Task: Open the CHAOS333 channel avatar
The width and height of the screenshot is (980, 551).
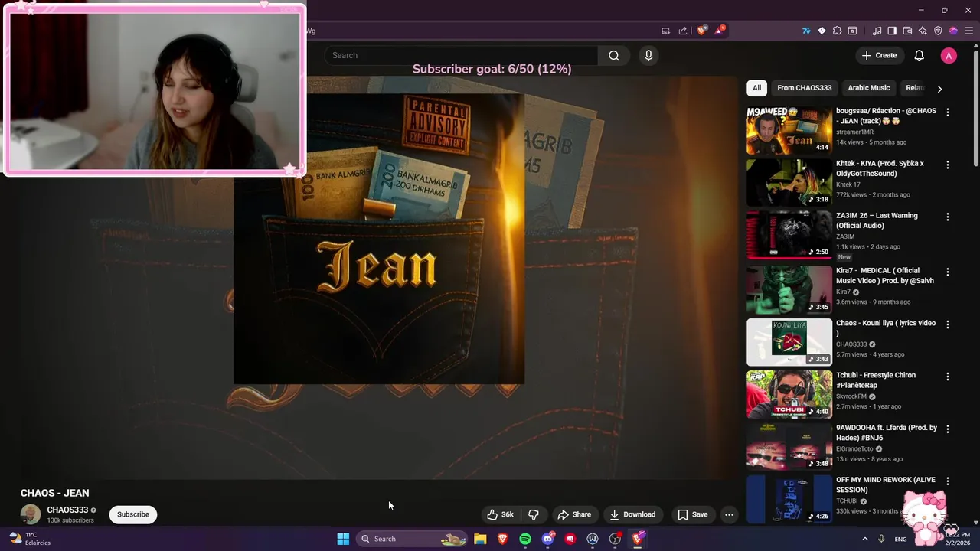Action: pyautogui.click(x=31, y=514)
